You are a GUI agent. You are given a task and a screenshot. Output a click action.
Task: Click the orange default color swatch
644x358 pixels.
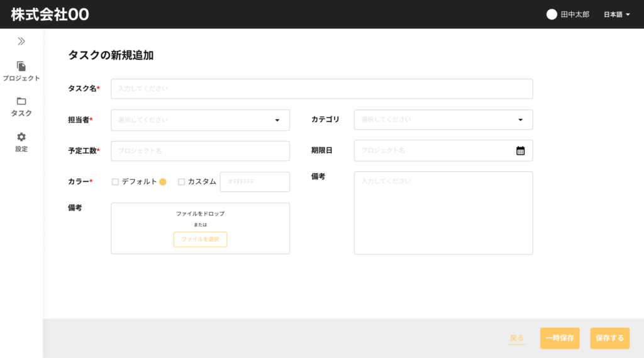(163, 182)
